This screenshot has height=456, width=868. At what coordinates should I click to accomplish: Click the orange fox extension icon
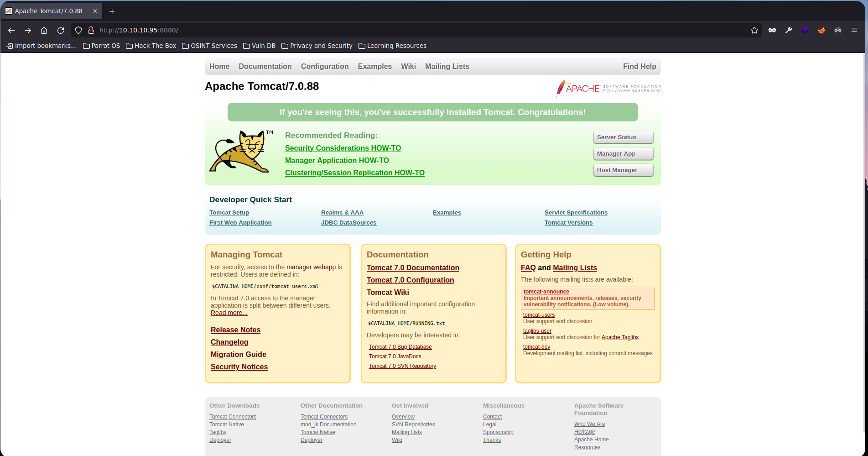tap(821, 30)
